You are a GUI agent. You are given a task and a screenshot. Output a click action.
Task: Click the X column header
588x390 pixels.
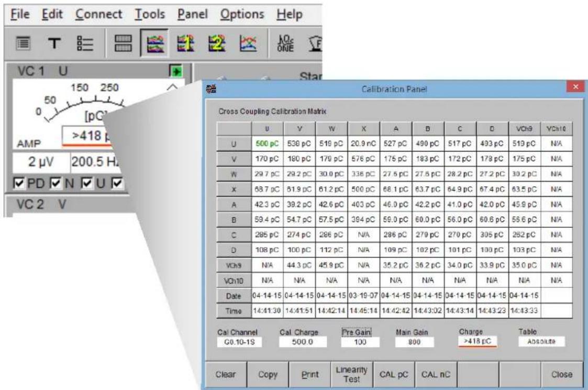click(x=363, y=129)
